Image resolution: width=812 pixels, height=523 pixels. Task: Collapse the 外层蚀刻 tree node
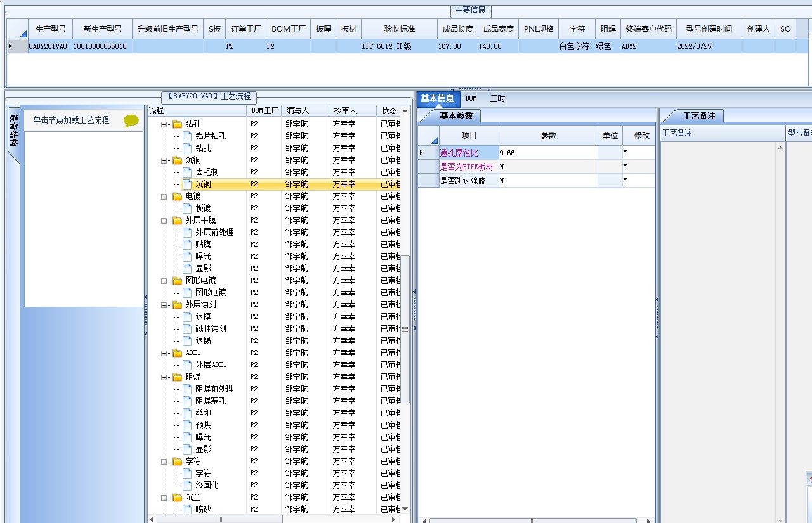point(164,305)
